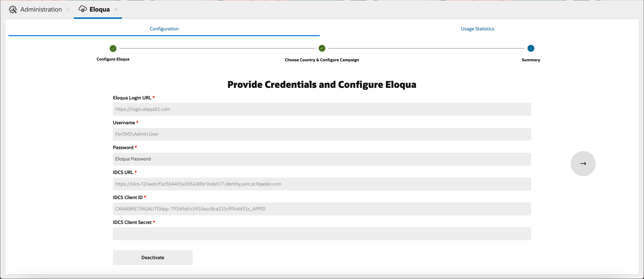Click the Summary step circle icon
The image size is (644, 279).
point(531,49)
